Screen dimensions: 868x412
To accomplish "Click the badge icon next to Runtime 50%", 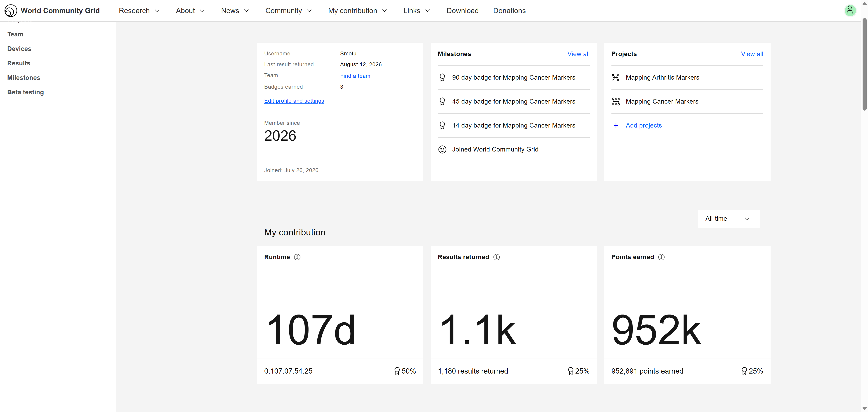I will (x=397, y=371).
